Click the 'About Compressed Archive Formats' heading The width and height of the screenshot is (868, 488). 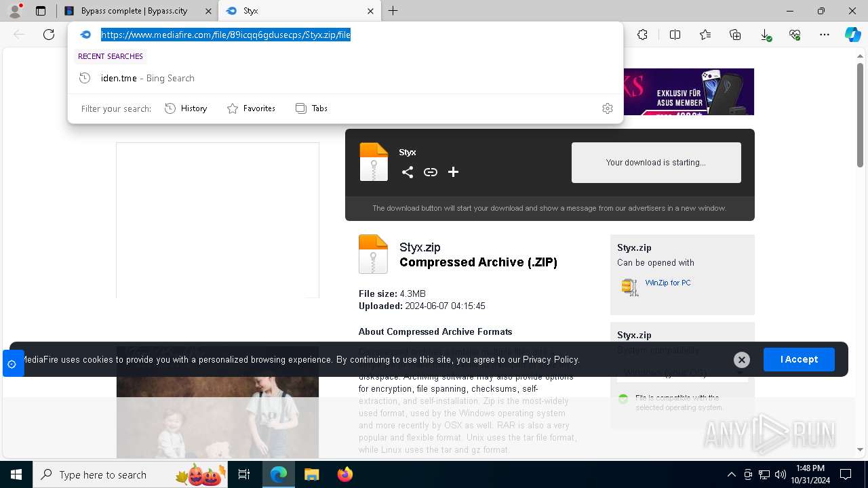click(x=435, y=331)
